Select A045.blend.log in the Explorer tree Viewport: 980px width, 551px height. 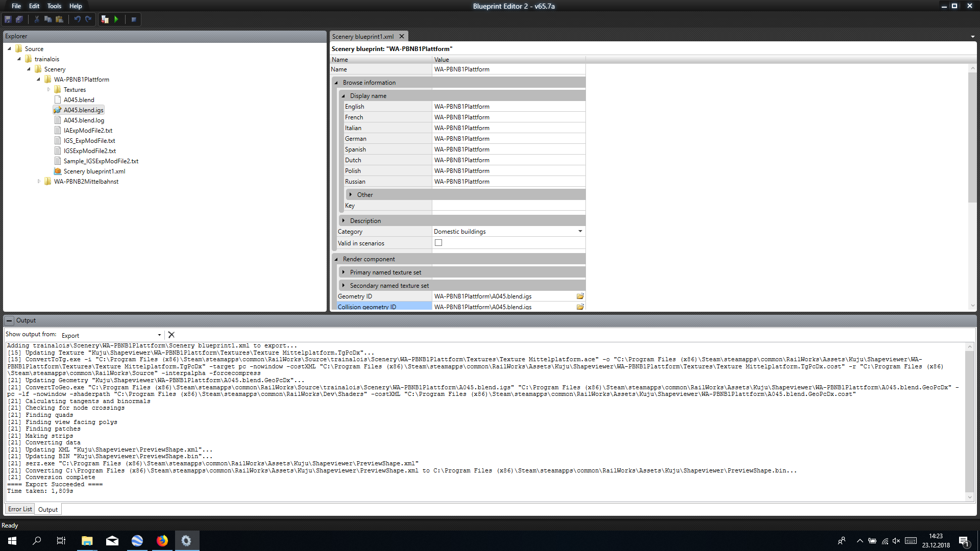[84, 120]
